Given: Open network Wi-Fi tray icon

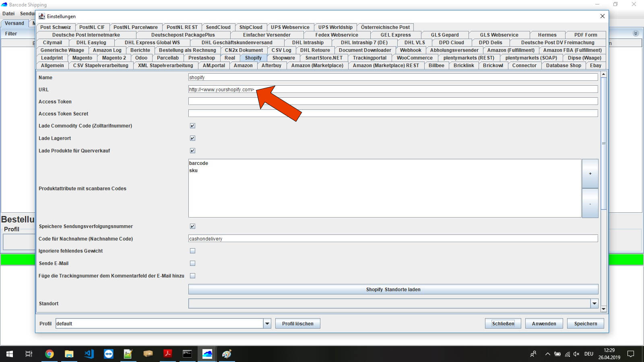Looking at the screenshot, I should tap(567, 354).
